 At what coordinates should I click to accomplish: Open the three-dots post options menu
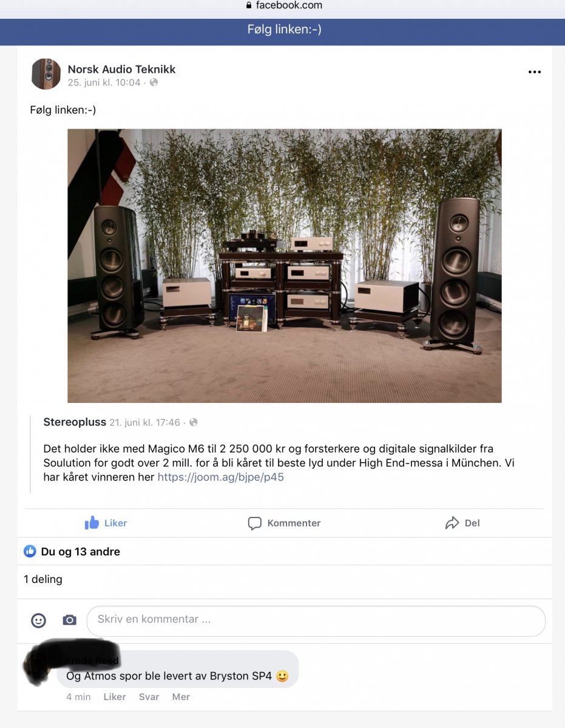534,72
